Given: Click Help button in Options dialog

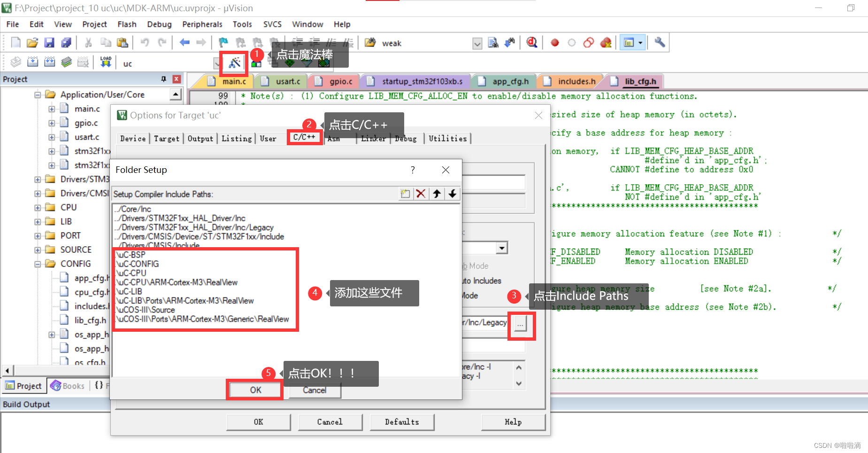Looking at the screenshot, I should coord(513,422).
